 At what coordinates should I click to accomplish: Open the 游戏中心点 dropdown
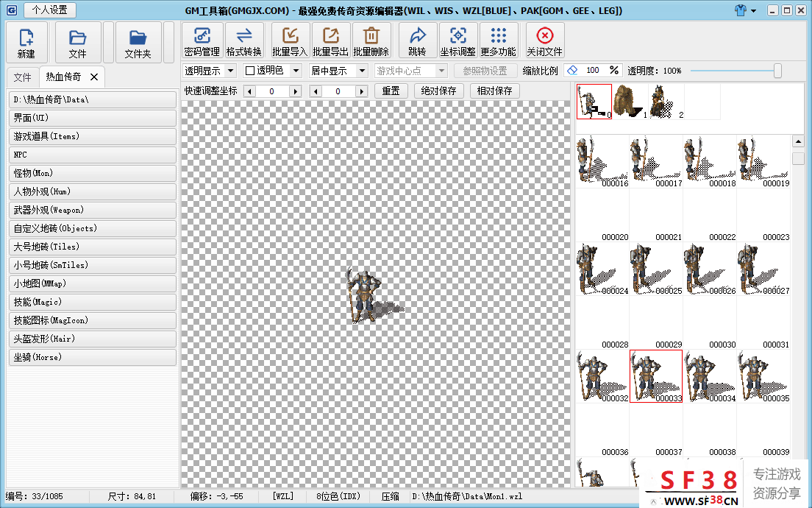click(410, 71)
